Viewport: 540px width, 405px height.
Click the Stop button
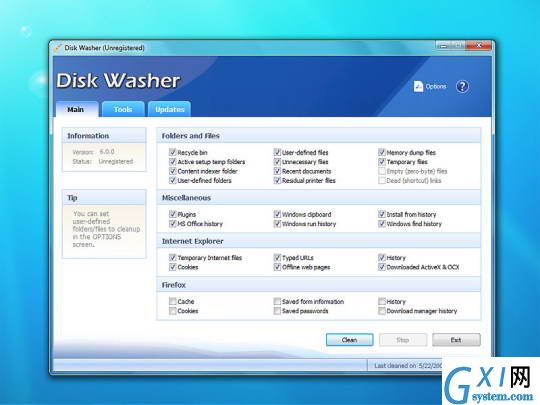coord(403,340)
